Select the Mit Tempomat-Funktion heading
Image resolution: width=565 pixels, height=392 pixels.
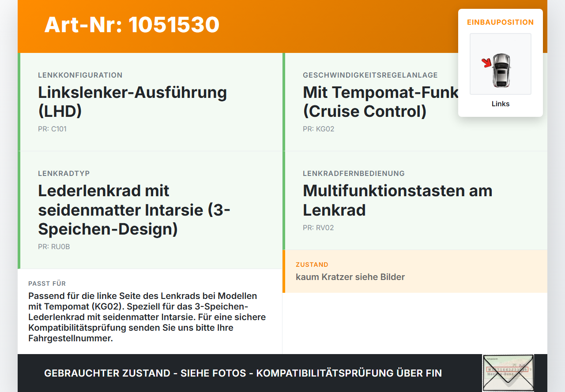point(380,102)
